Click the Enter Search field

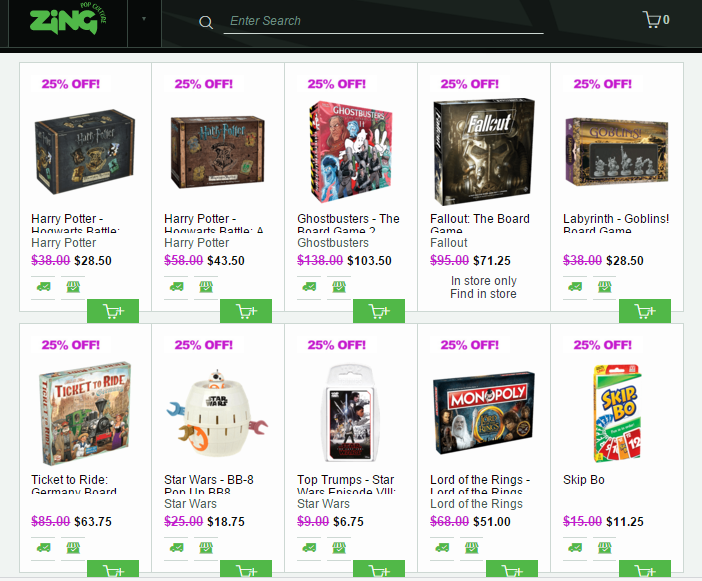tap(384, 21)
